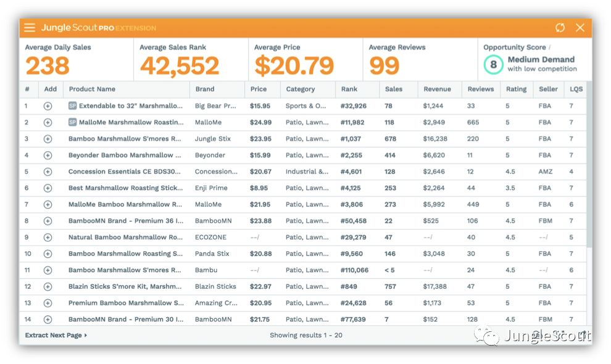The image size is (611, 364).
Task: Open Bamboo Marshmallow S'mores product by Jungle Stix
Action: tap(125, 139)
